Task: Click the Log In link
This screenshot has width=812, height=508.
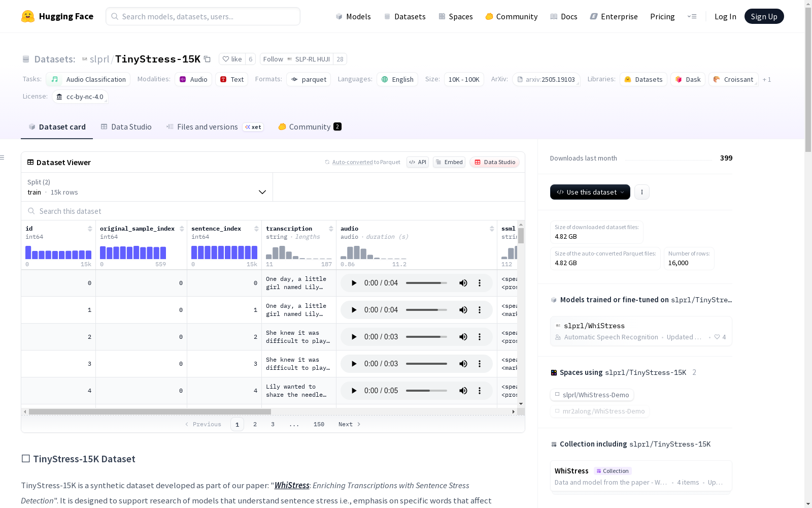Action: 725,16
